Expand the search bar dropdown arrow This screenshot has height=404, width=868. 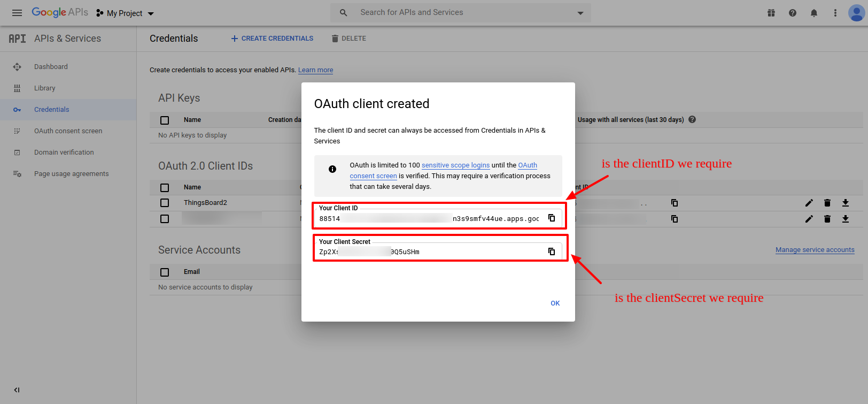tap(580, 13)
